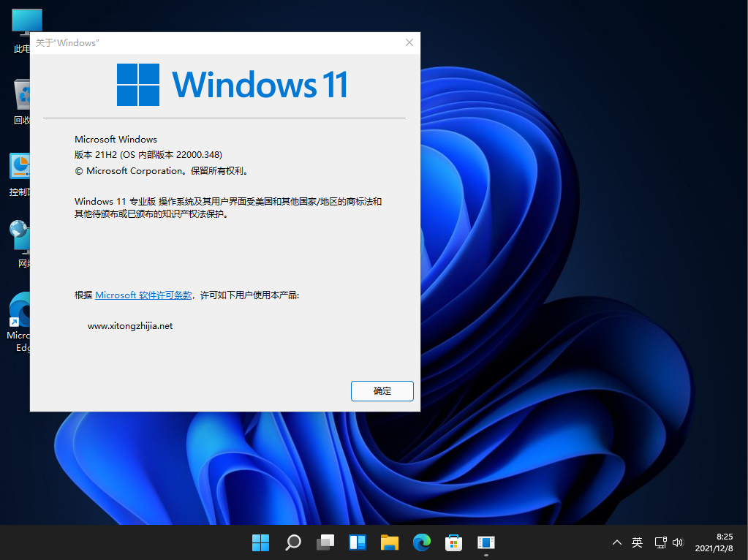Select the running About Windows app on taskbar
Viewport: 748px width, 560px height.
[486, 542]
